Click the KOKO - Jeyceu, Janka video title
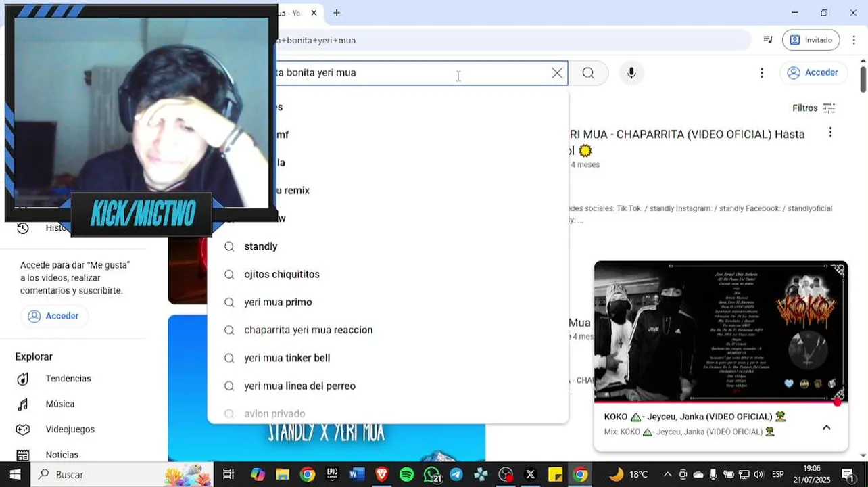The height and width of the screenshot is (487, 868). pyautogui.click(x=695, y=417)
